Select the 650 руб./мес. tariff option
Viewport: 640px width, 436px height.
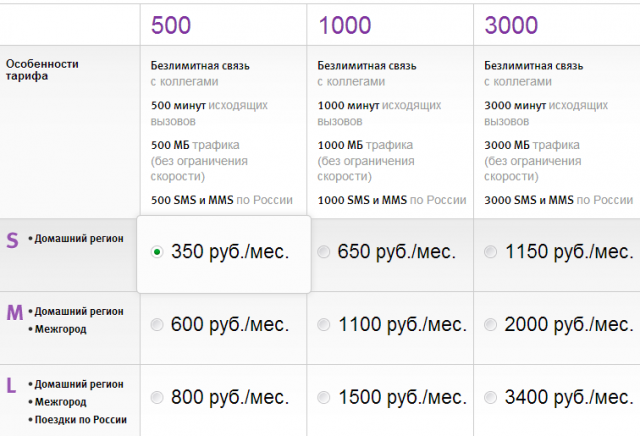point(323,252)
